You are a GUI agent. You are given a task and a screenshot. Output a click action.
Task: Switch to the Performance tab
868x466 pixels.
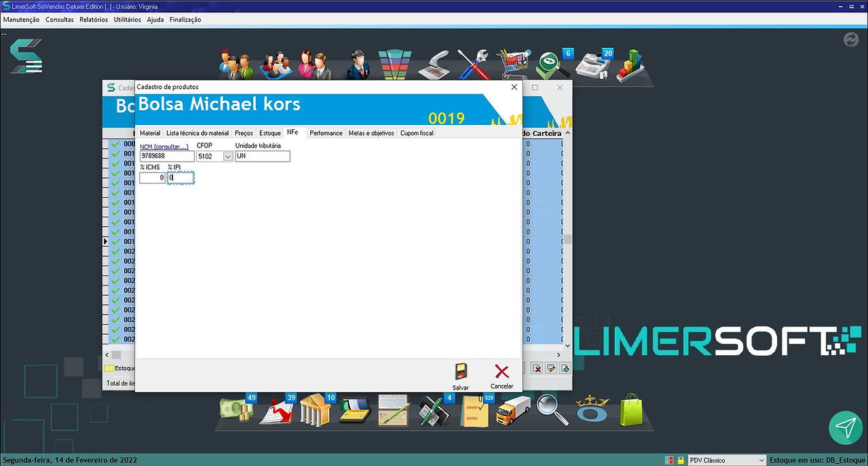(x=326, y=133)
